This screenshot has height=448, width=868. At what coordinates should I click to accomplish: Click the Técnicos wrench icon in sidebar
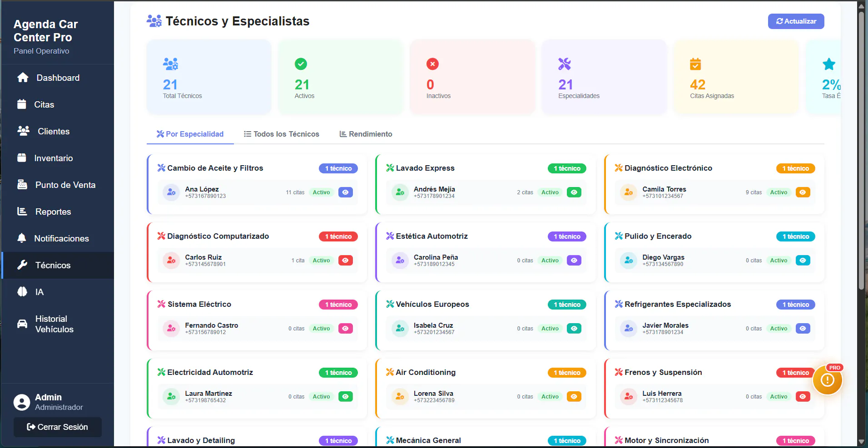coord(22,265)
